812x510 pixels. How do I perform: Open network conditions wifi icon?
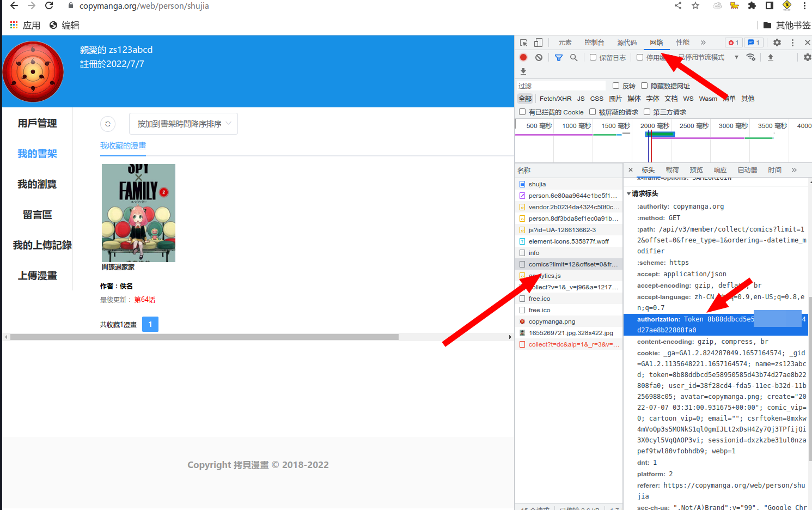751,57
